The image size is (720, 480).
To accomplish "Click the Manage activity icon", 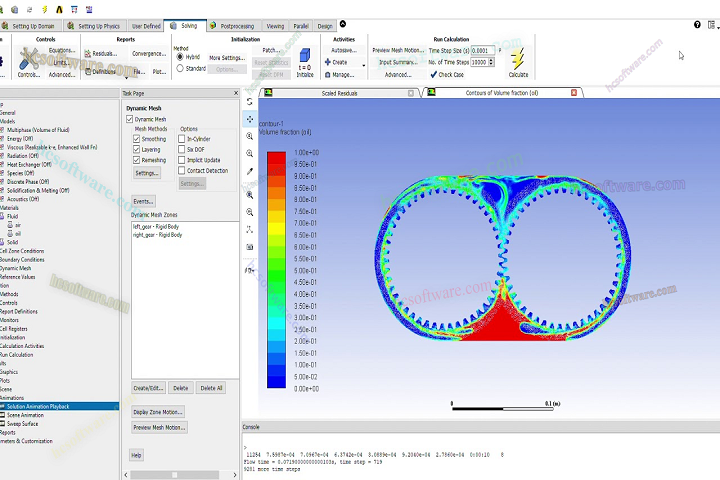I will (x=327, y=74).
